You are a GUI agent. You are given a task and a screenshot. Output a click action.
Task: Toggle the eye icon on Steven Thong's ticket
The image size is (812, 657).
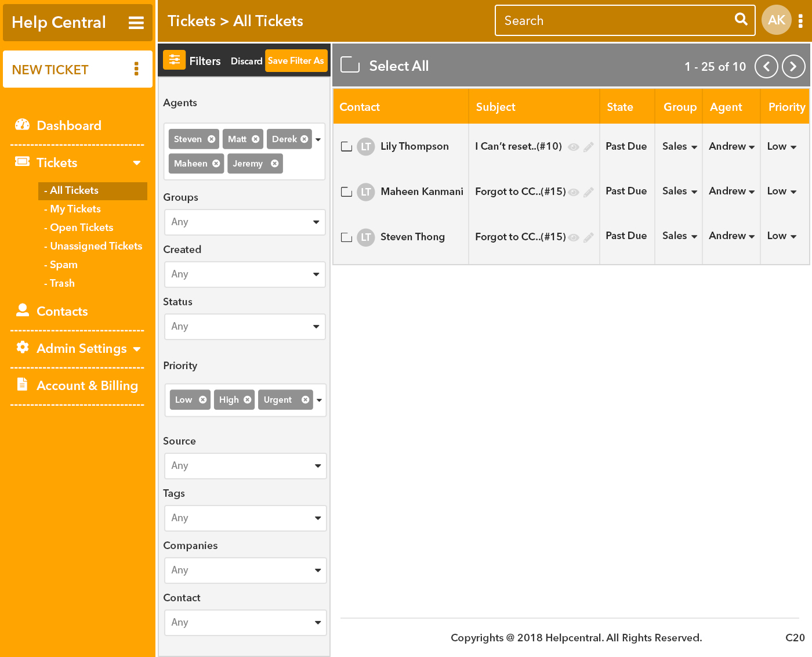[574, 237]
